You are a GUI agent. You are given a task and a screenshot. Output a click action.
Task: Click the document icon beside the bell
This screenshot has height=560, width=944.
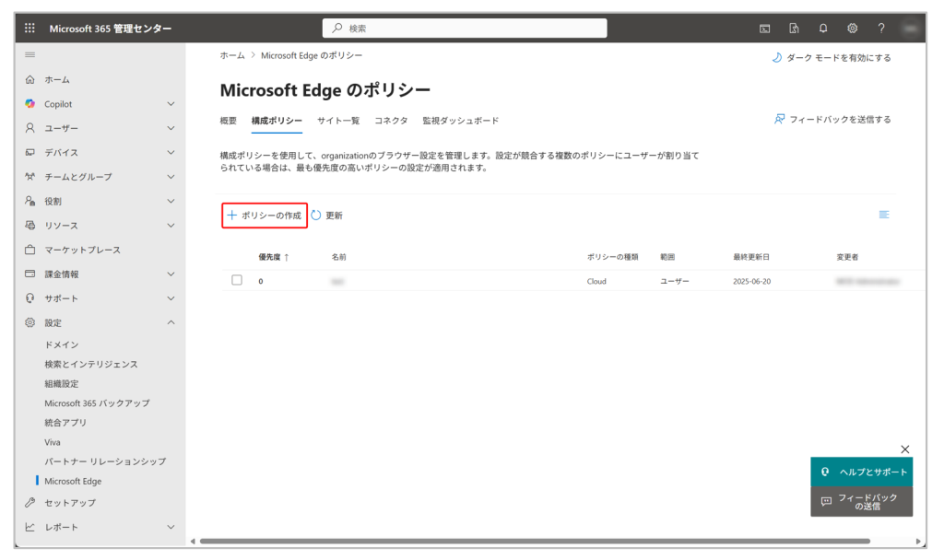pos(794,29)
